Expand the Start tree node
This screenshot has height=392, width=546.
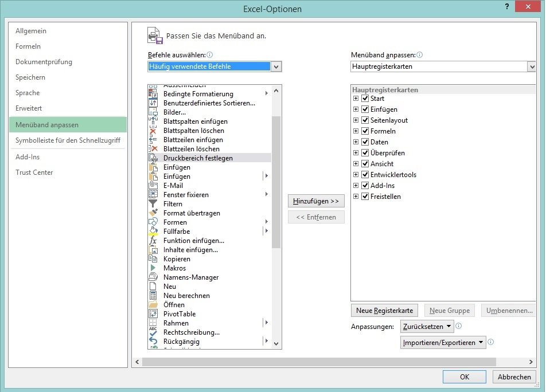356,99
